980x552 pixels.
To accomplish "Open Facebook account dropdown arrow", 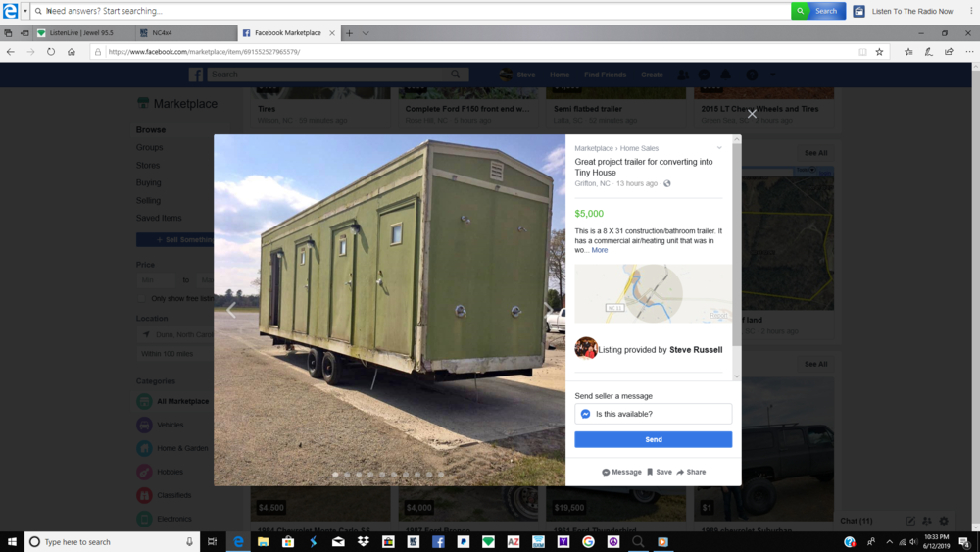I will point(773,75).
